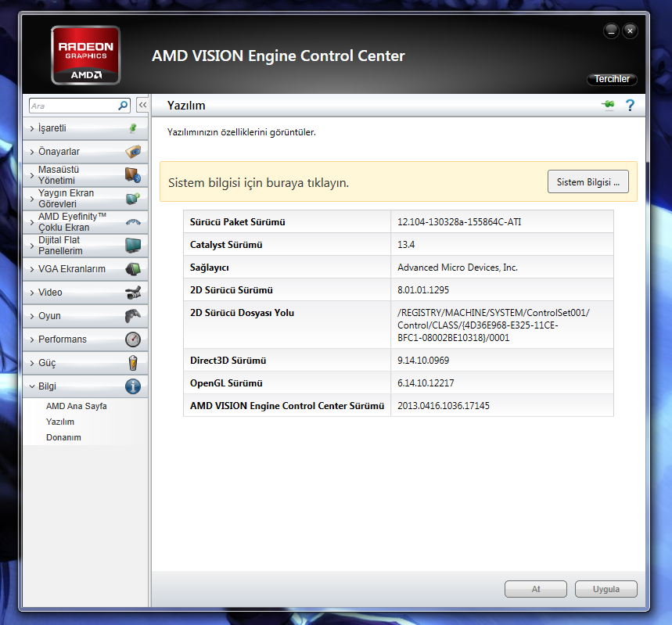Click the Catalyst Sürümü label

click(x=226, y=245)
